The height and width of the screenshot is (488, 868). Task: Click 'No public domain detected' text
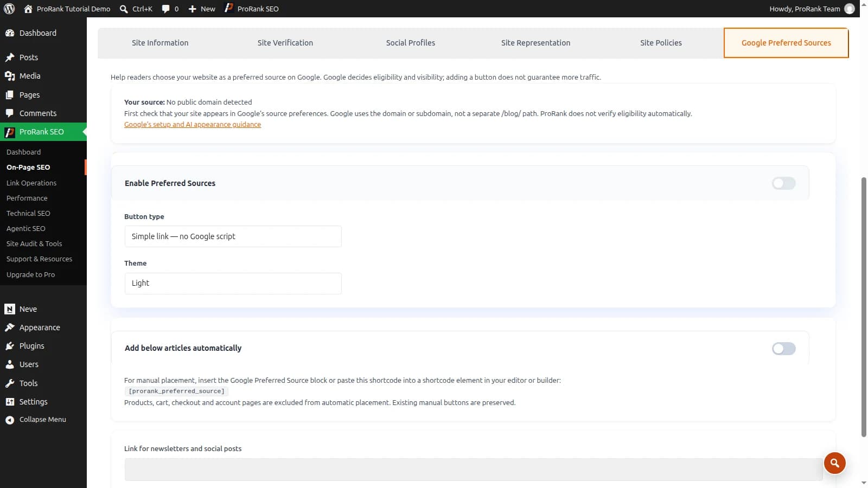coord(209,102)
